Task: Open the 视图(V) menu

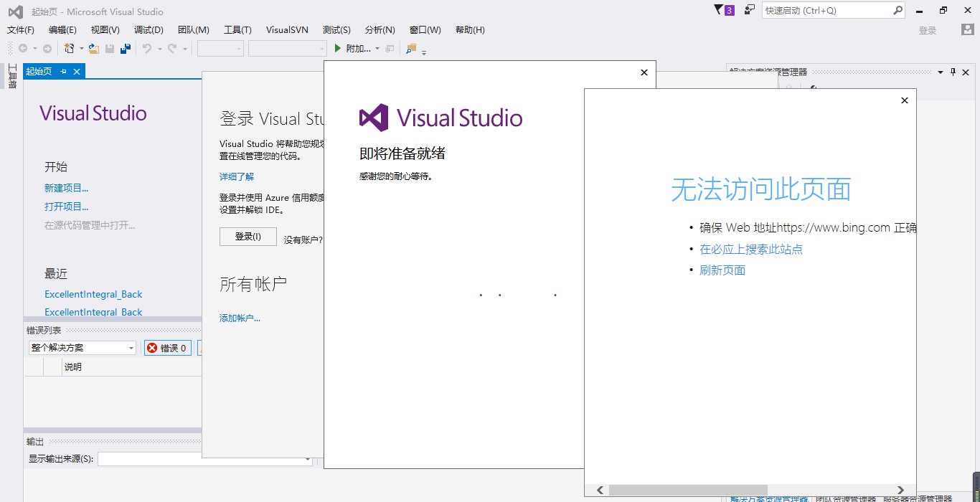Action: 105,29
